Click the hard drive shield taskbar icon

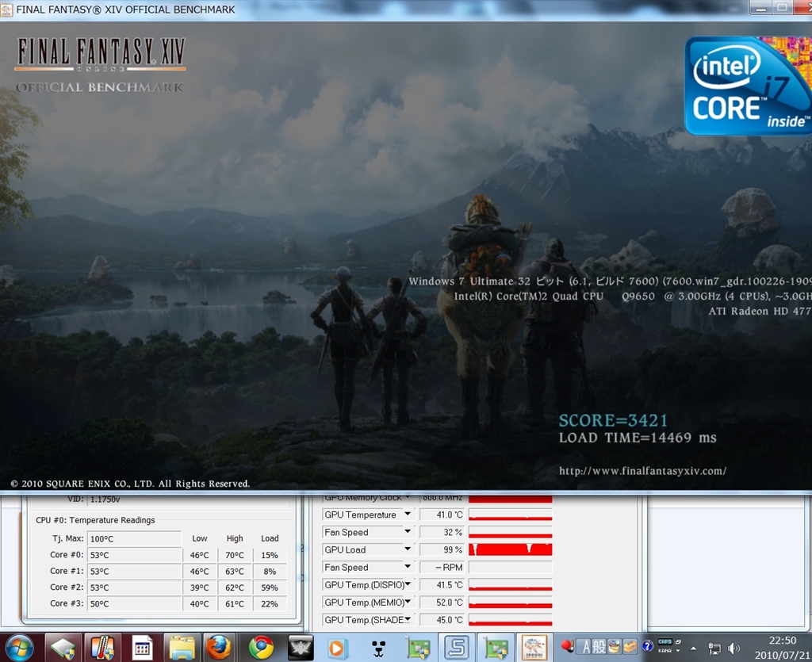63,648
